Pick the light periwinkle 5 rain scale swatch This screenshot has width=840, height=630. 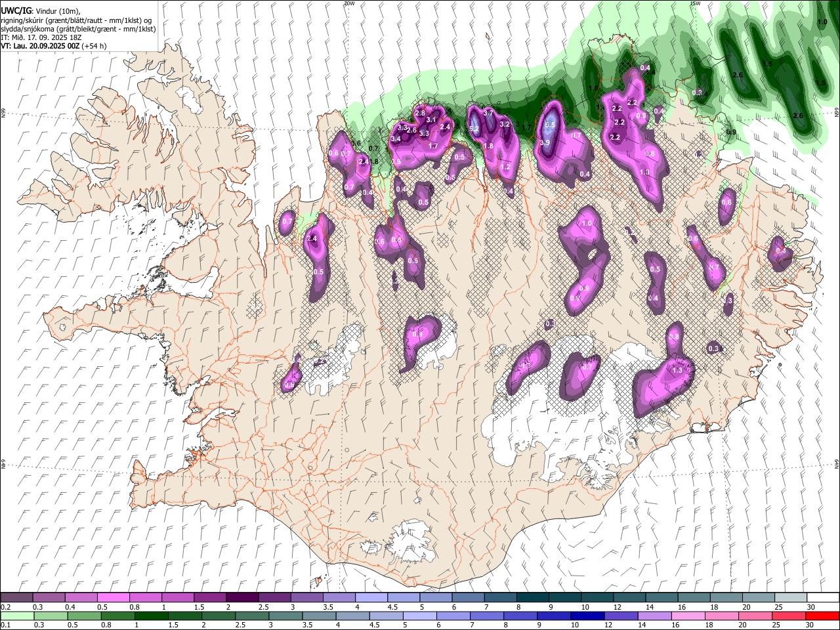coord(419,616)
